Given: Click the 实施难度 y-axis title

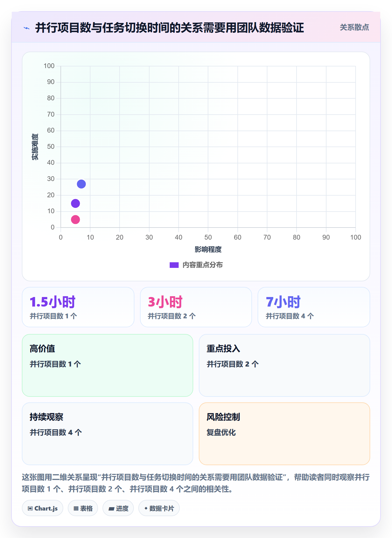Looking at the screenshot, I should pyautogui.click(x=35, y=147).
